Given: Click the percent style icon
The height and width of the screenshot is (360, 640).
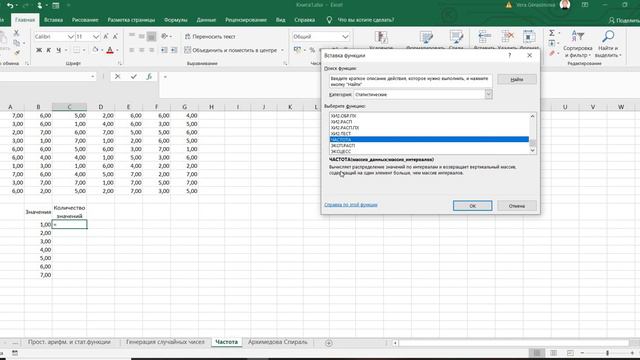Looking at the screenshot, I should click(312, 50).
